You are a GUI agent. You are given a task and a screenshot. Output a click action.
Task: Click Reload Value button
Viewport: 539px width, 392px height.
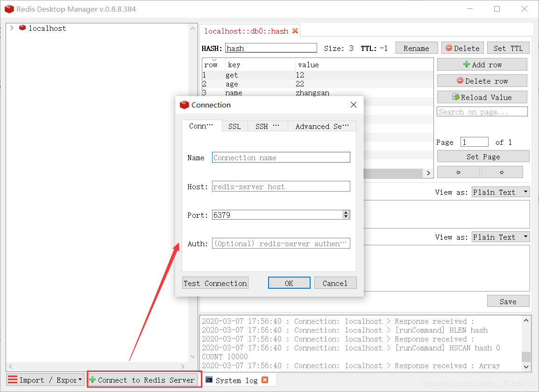pos(482,97)
